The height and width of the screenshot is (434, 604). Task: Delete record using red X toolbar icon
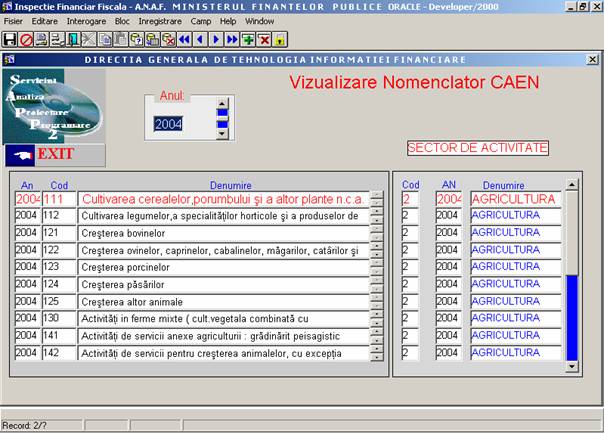264,39
